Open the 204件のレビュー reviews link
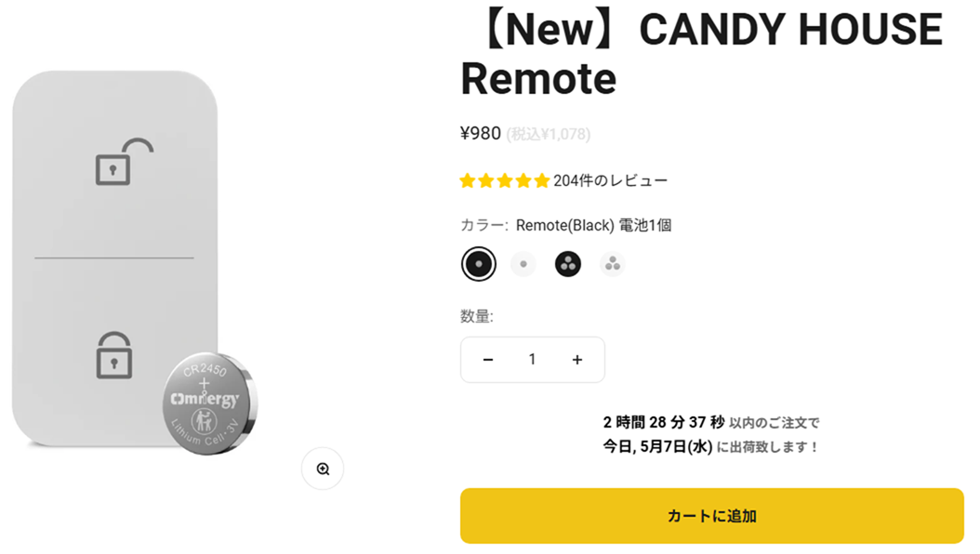 click(x=611, y=181)
